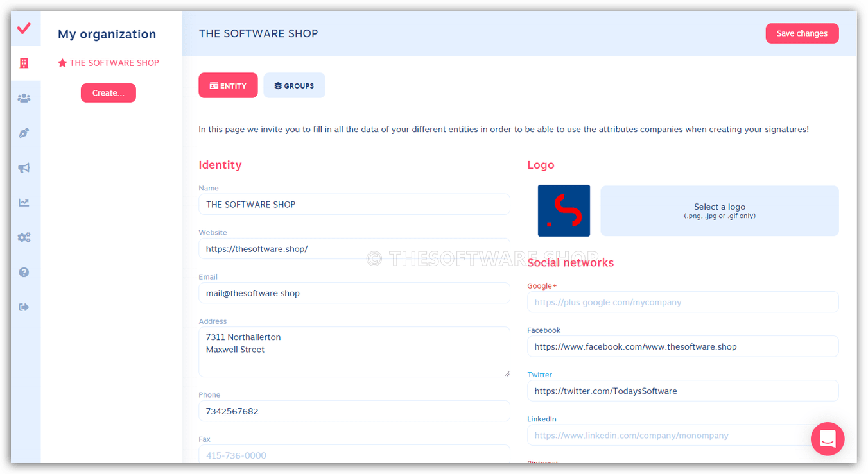Click the company logo thumbnail
868x474 pixels.
coord(564,210)
